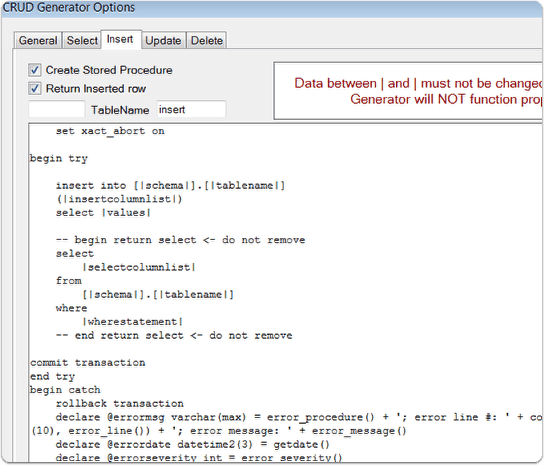Click the |insertcolumnlist| placeholder
The height and width of the screenshot is (465, 544).
click(119, 199)
